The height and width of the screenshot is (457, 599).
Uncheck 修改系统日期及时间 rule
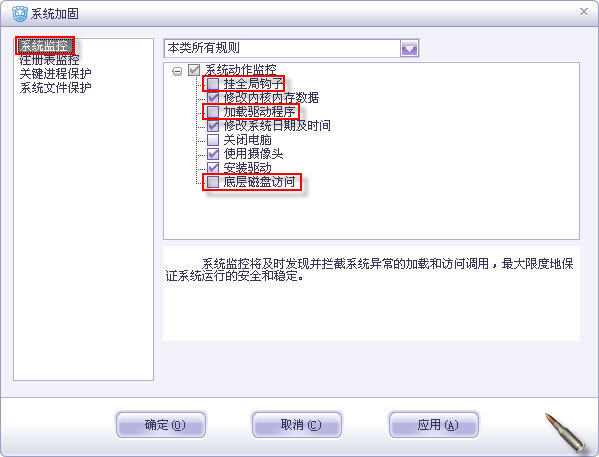[213, 126]
